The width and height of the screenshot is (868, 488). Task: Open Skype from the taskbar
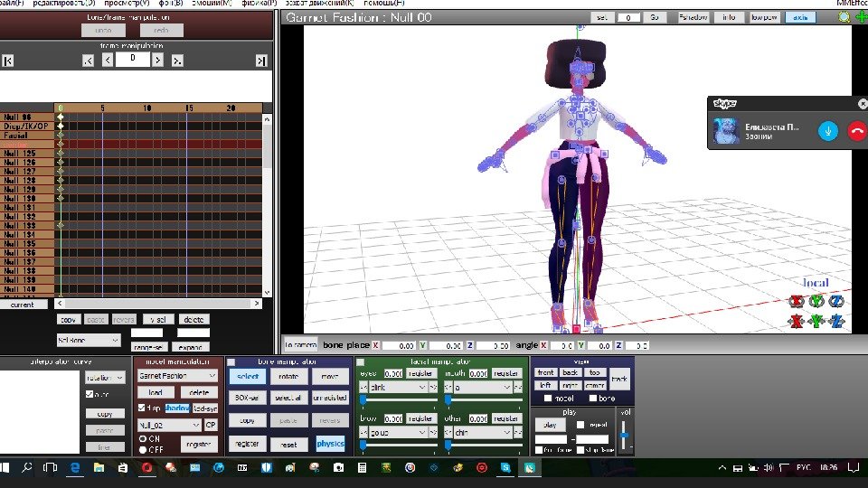pyautogui.click(x=505, y=467)
